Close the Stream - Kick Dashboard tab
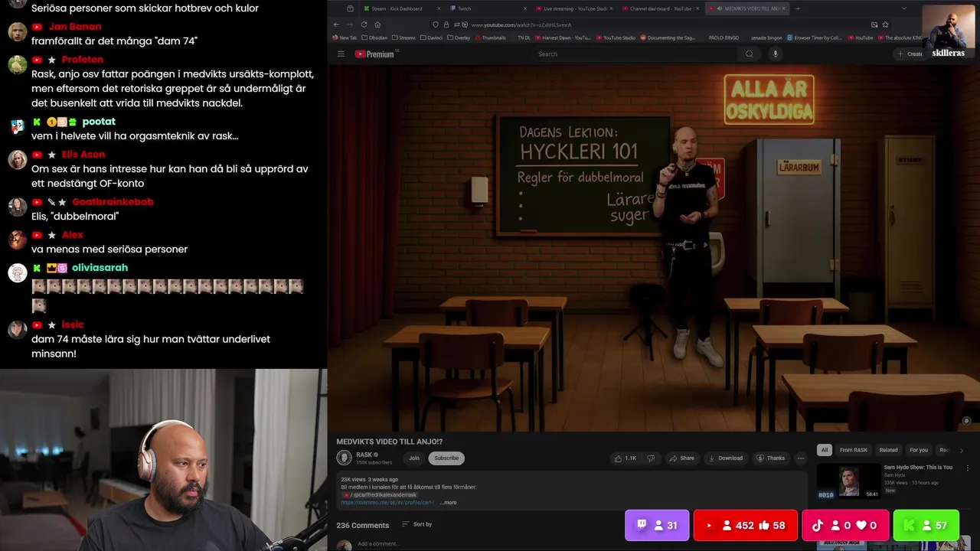This screenshot has width=980, height=551. click(x=439, y=8)
